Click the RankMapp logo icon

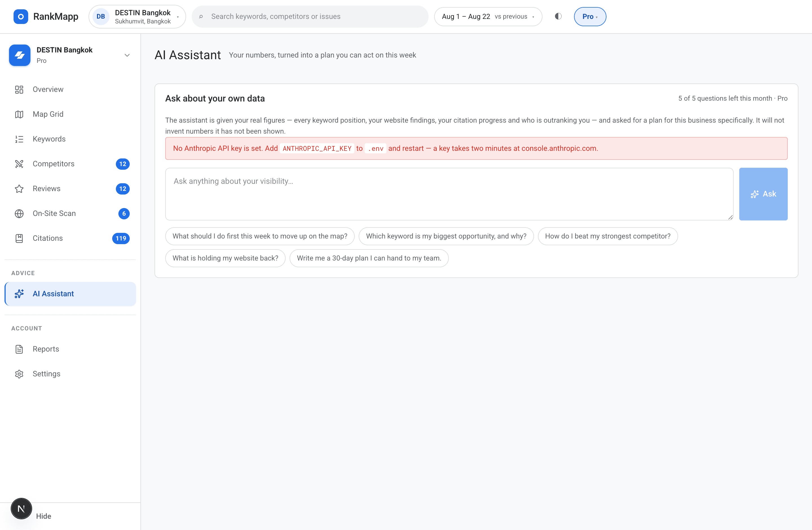coord(21,16)
